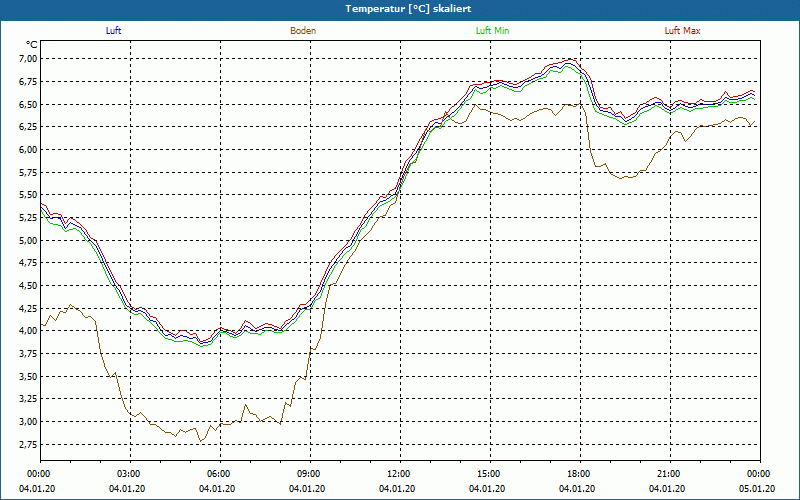Click the Luft Min legend label

(492, 31)
